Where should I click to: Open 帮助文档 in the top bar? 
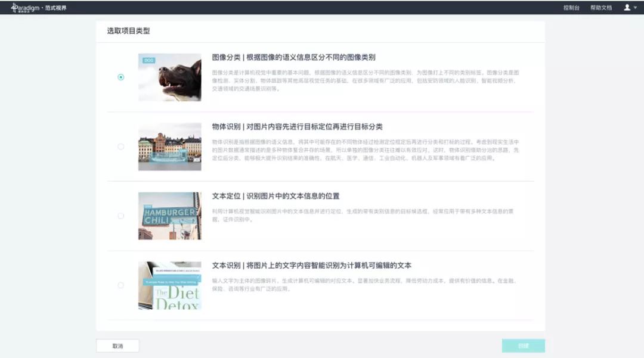601,8
